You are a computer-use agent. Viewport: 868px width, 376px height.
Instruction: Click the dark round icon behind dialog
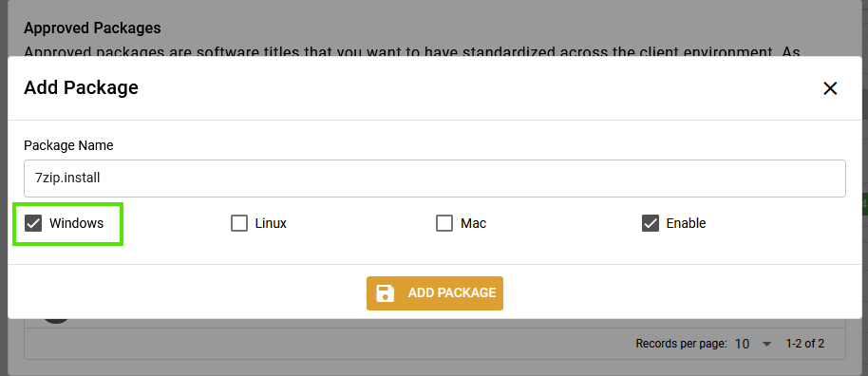pyautogui.click(x=56, y=321)
